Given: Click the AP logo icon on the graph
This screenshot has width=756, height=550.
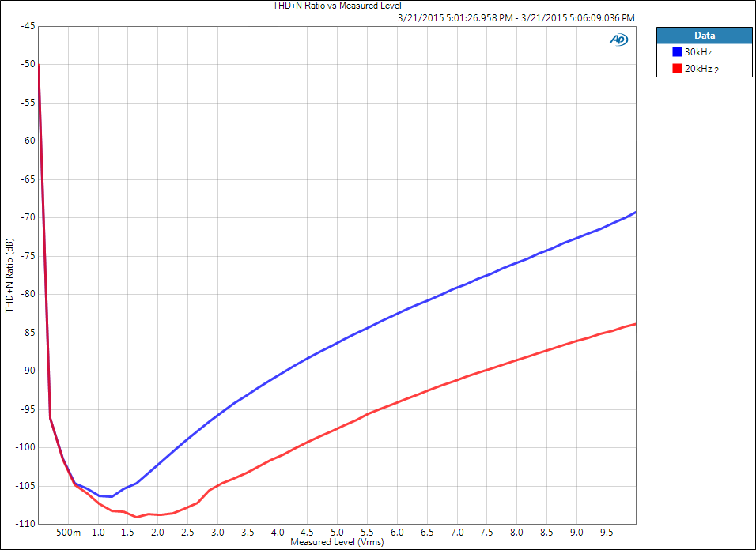Looking at the screenshot, I should point(618,40).
